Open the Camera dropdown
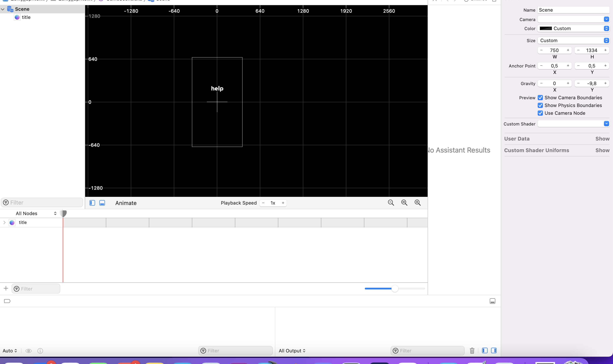Viewport: 613px width, 364px height. (606, 19)
